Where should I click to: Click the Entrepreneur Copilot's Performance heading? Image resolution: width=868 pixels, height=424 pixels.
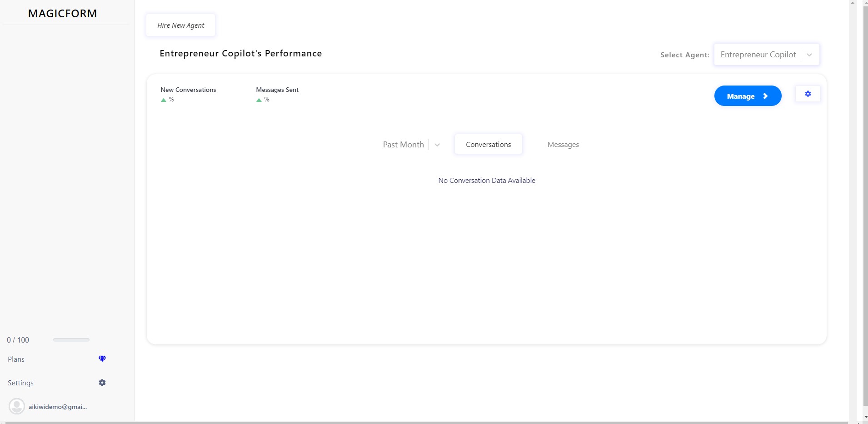(x=241, y=53)
